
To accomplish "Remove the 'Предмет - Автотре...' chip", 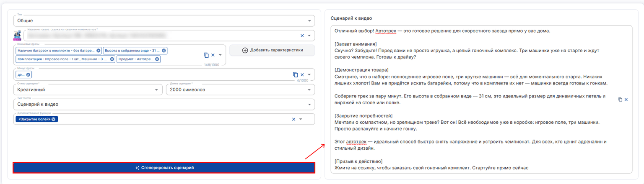I will point(157,59).
